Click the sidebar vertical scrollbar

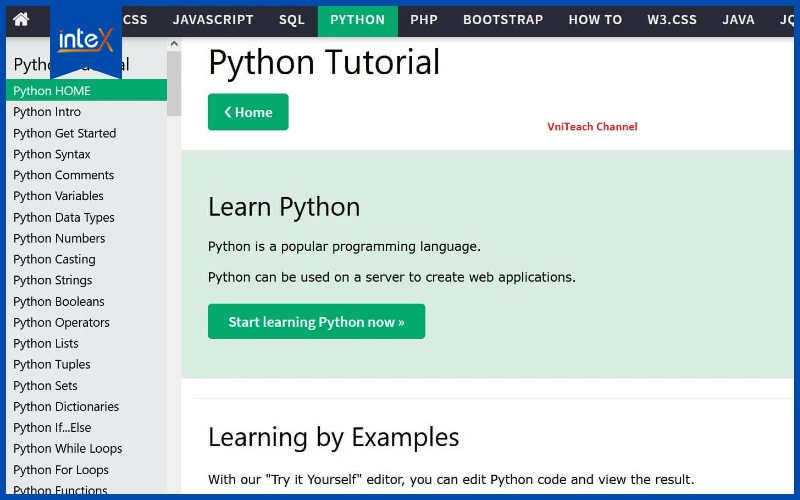(x=174, y=85)
